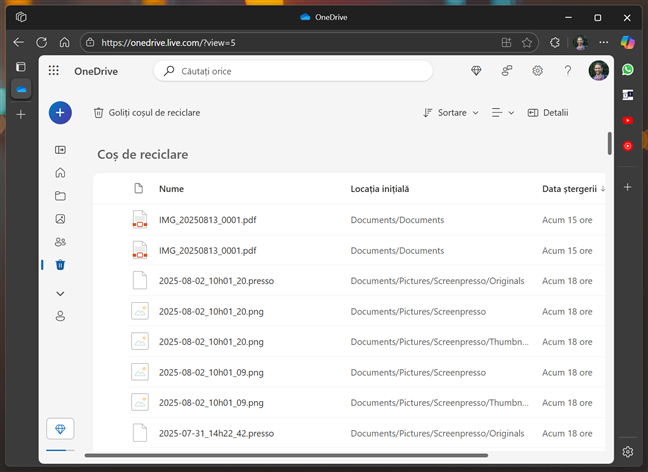Toggle vertical tabs panel icon
This screenshot has height=472, width=648.
[21, 67]
